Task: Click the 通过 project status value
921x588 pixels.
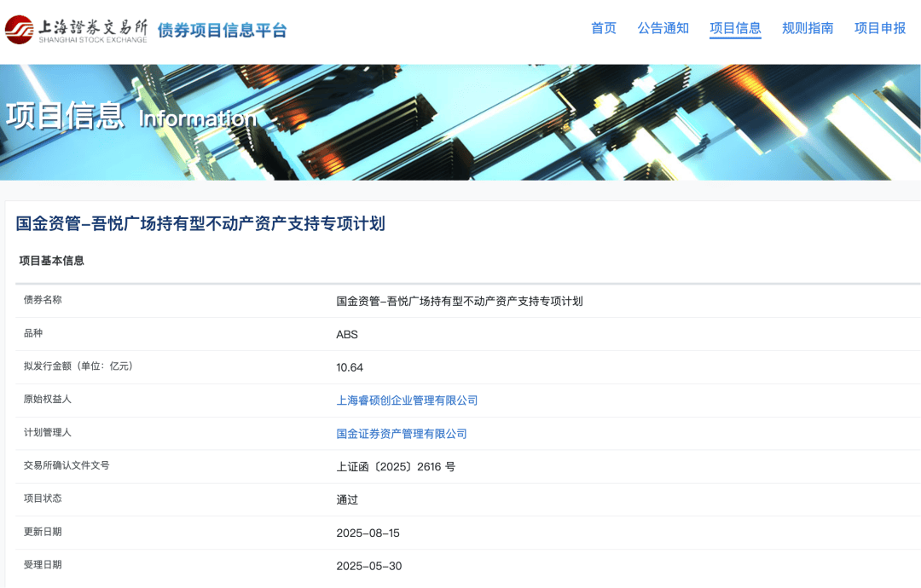Action: point(347,500)
